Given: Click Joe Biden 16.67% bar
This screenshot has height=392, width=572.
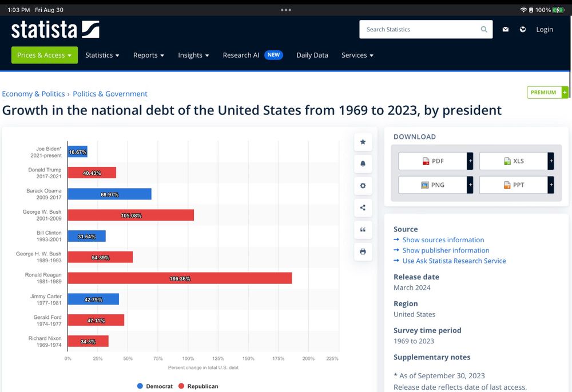Looking at the screenshot, I should 78,151.
